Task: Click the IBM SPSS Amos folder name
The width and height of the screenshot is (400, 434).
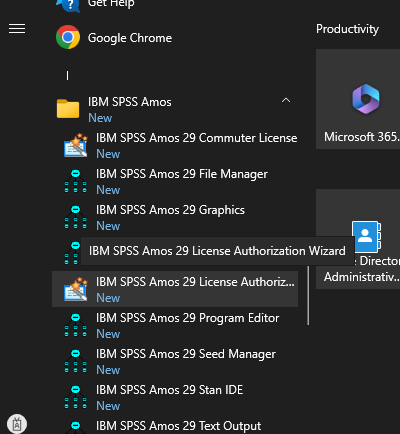Action: (x=130, y=102)
